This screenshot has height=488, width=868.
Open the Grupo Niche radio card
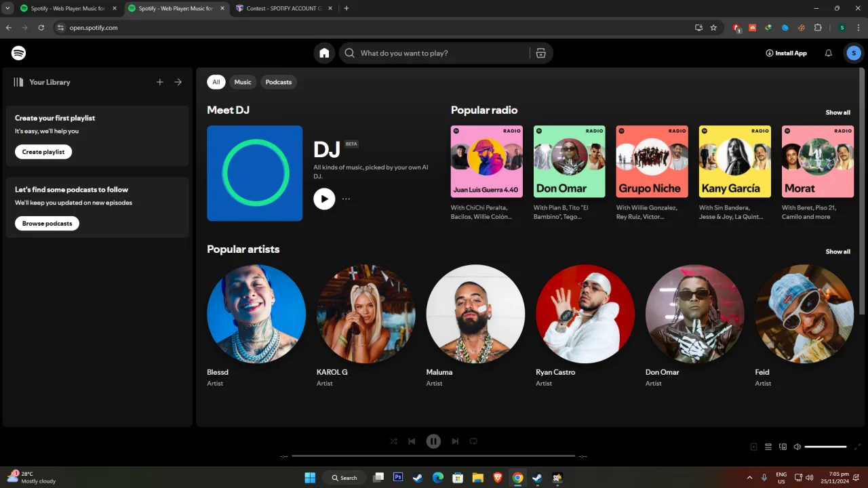pyautogui.click(x=652, y=174)
